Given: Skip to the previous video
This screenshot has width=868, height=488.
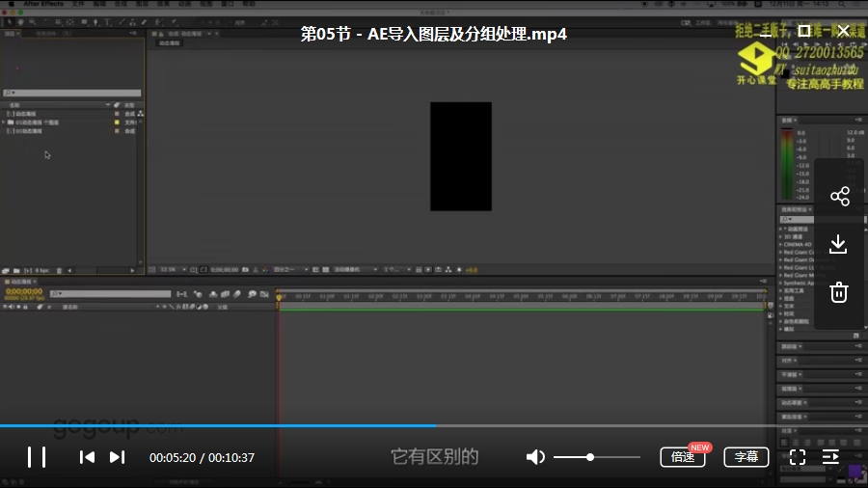Looking at the screenshot, I should click(x=87, y=457).
